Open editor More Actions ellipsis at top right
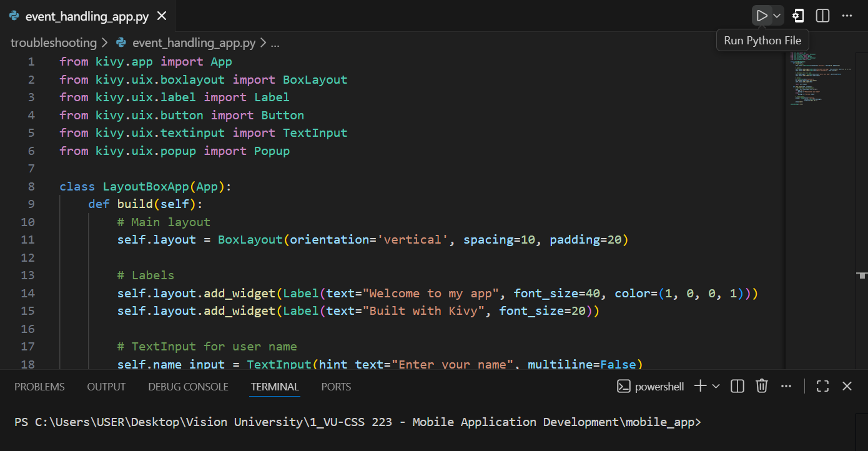 pos(847,16)
